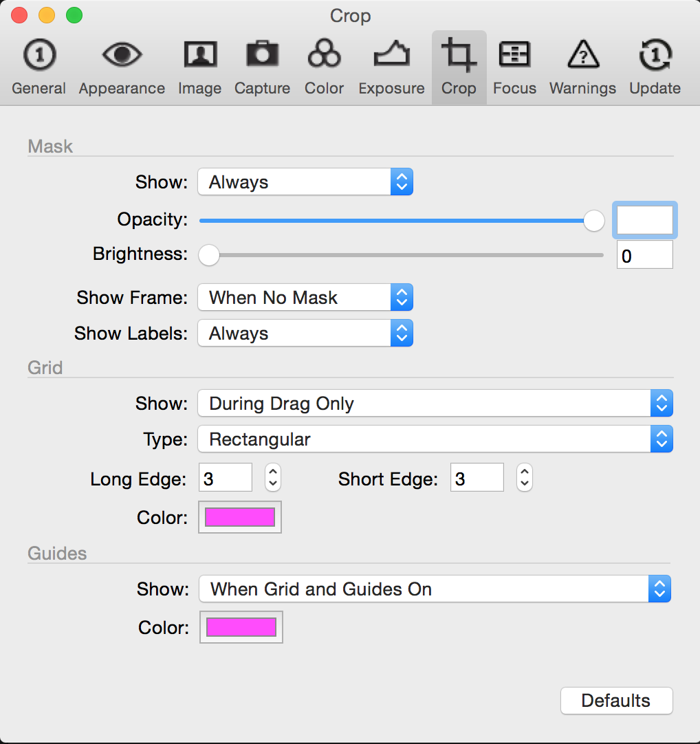
Task: Show the Warnings preferences pane
Action: [583, 67]
